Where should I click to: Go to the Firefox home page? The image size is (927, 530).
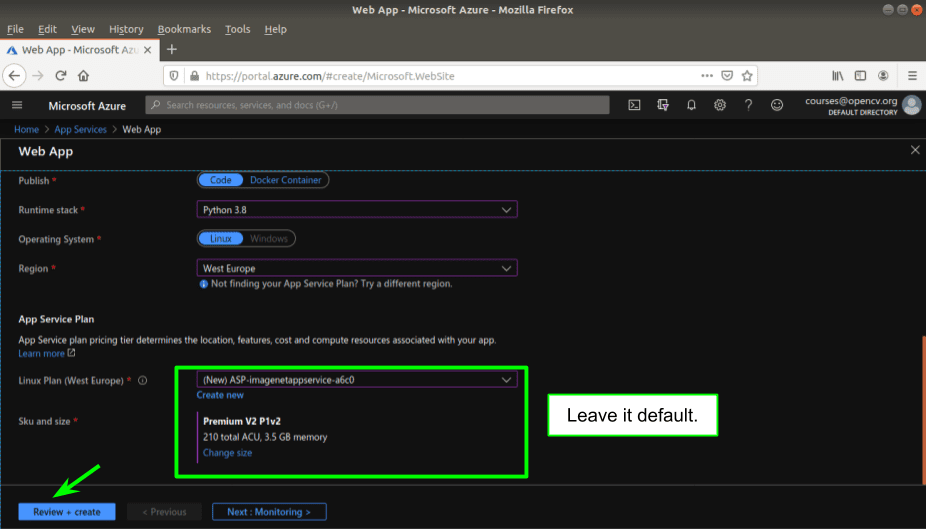click(x=83, y=76)
